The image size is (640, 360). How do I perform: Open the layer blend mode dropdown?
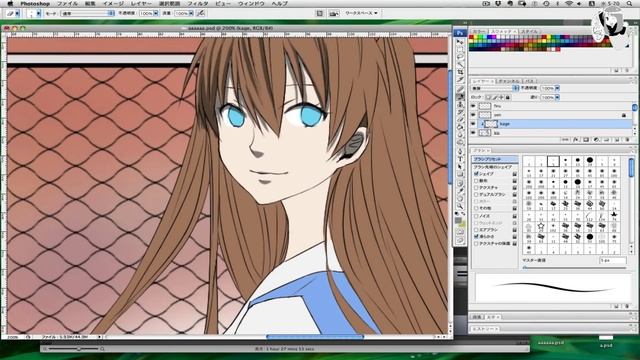495,88
